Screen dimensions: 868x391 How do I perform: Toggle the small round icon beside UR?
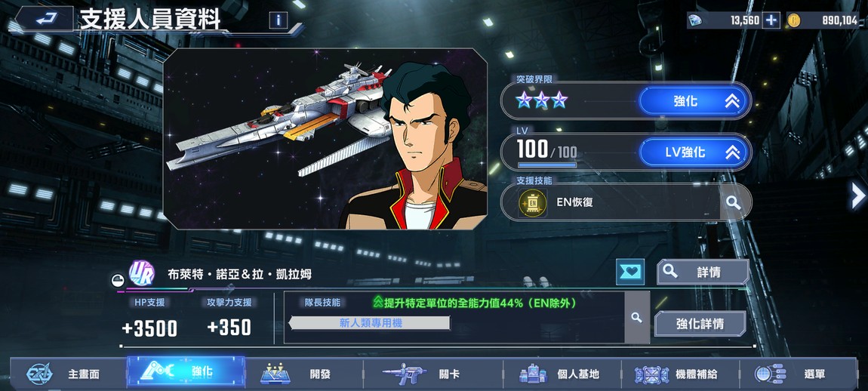point(117,281)
